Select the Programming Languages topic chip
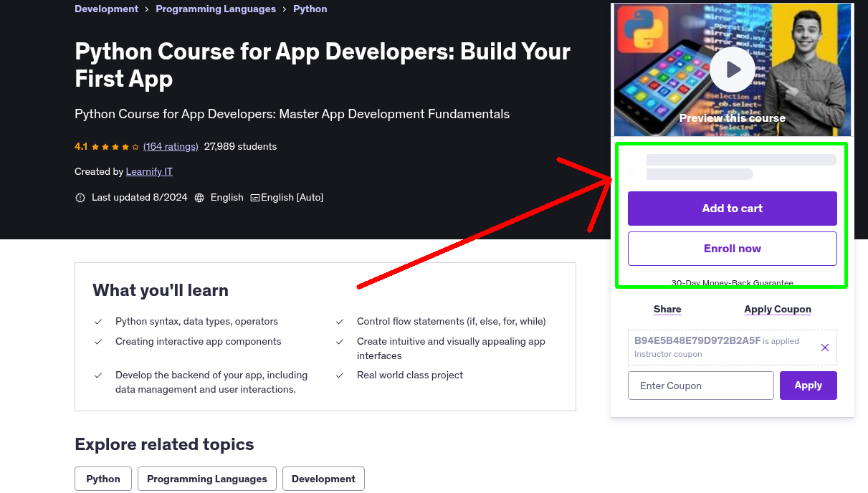This screenshot has height=493, width=868. [207, 479]
